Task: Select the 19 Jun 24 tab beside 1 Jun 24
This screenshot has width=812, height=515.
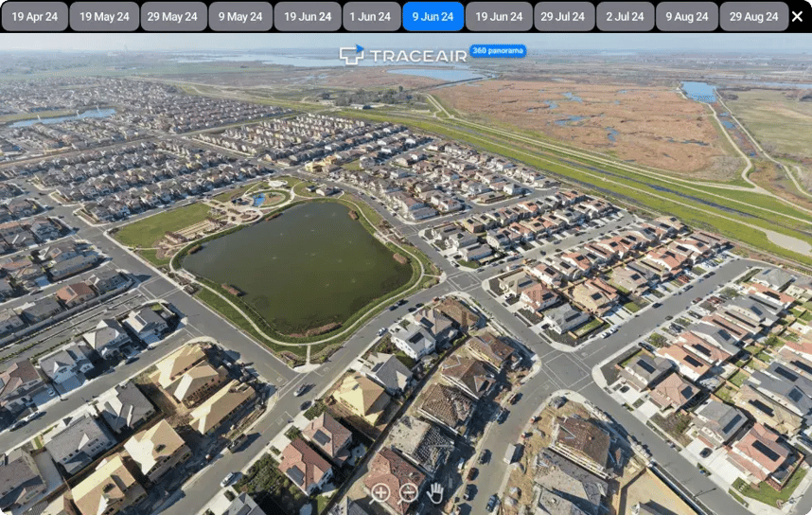Action: pyautogui.click(x=308, y=17)
